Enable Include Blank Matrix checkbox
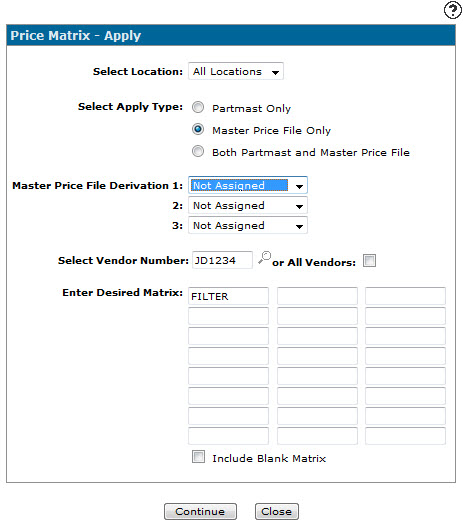This screenshot has width=463, height=527. click(x=198, y=457)
